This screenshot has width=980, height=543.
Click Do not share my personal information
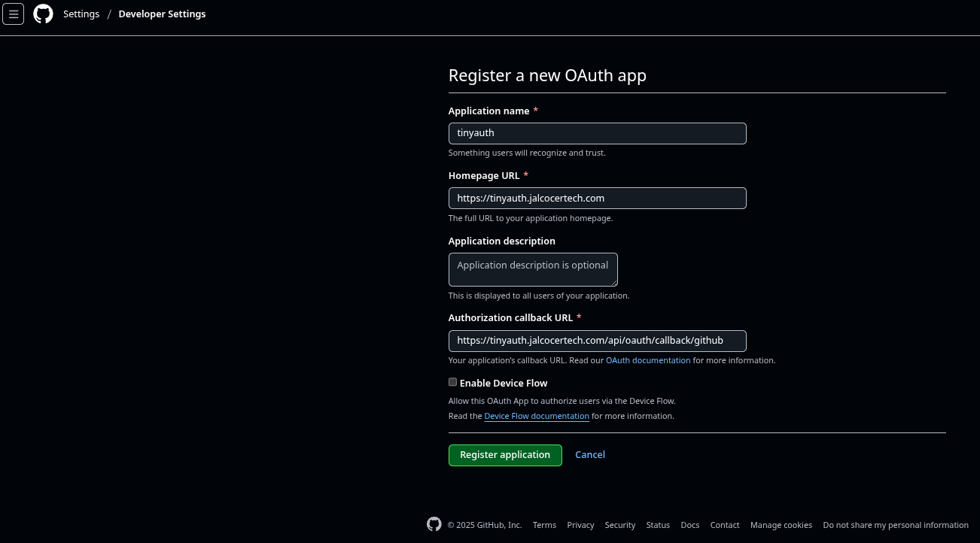pyautogui.click(x=896, y=525)
